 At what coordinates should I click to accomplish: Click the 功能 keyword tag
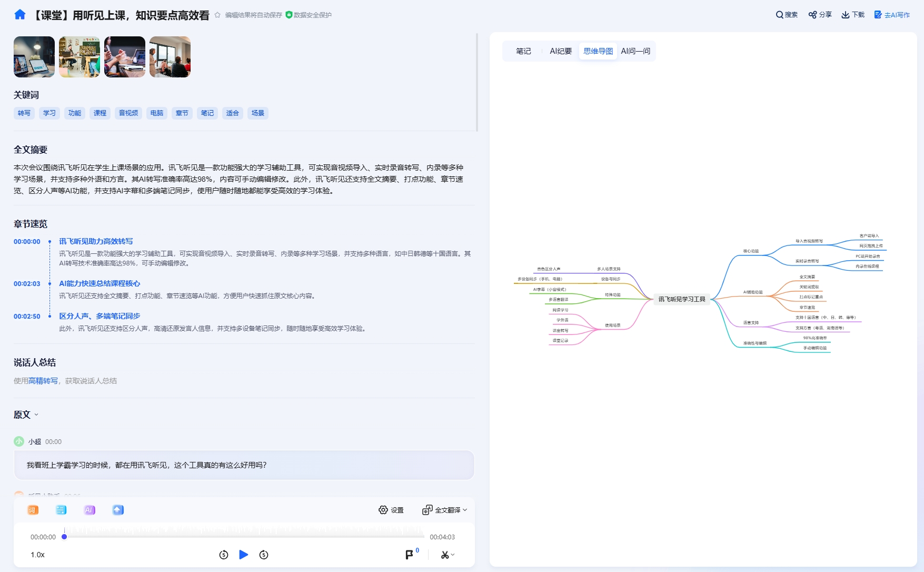[75, 113]
